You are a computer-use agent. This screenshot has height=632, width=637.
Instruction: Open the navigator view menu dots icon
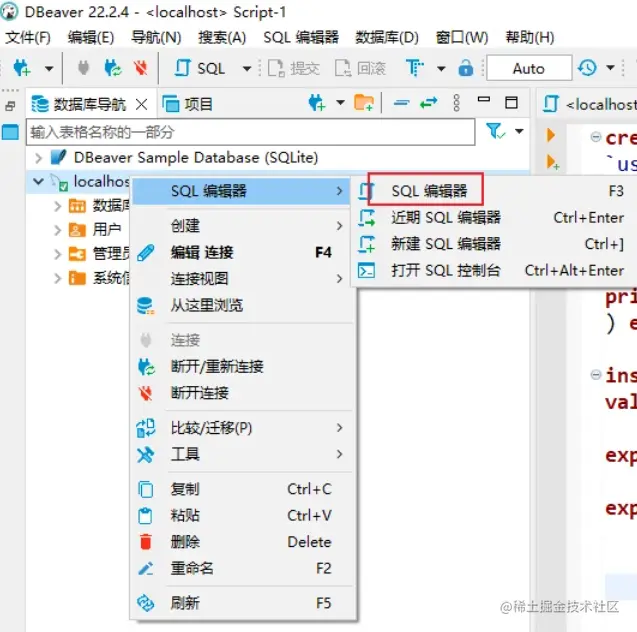(x=456, y=103)
